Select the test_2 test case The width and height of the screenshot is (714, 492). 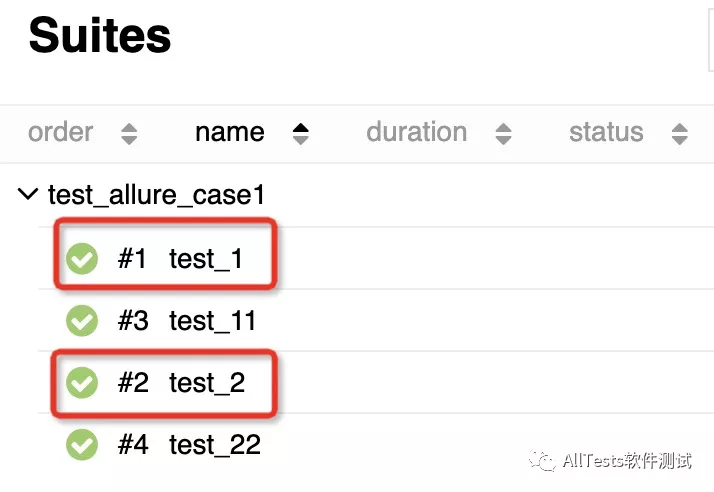[x=207, y=382]
